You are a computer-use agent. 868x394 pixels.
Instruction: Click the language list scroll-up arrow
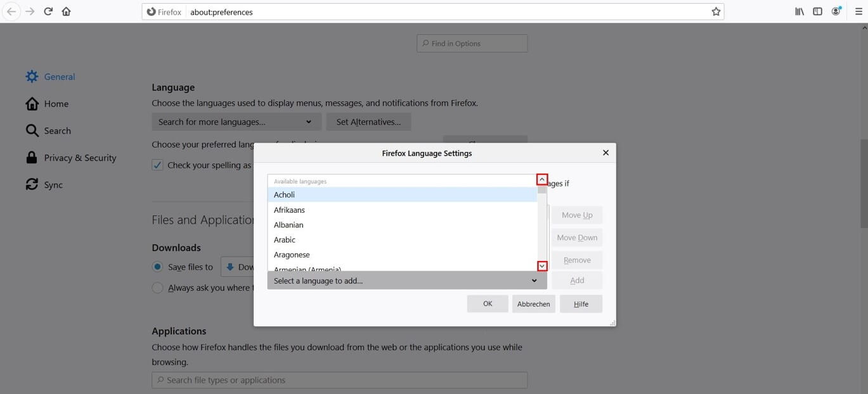[x=541, y=179]
